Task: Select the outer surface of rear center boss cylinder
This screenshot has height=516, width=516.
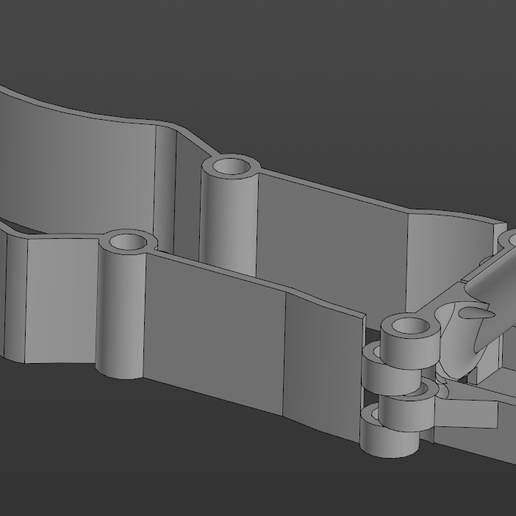Action: pos(228,223)
